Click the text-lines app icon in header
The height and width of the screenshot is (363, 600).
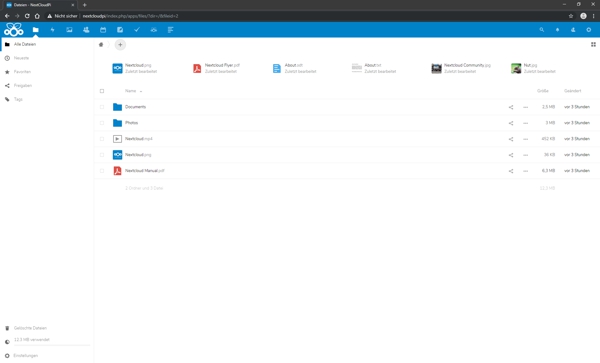pyautogui.click(x=170, y=29)
